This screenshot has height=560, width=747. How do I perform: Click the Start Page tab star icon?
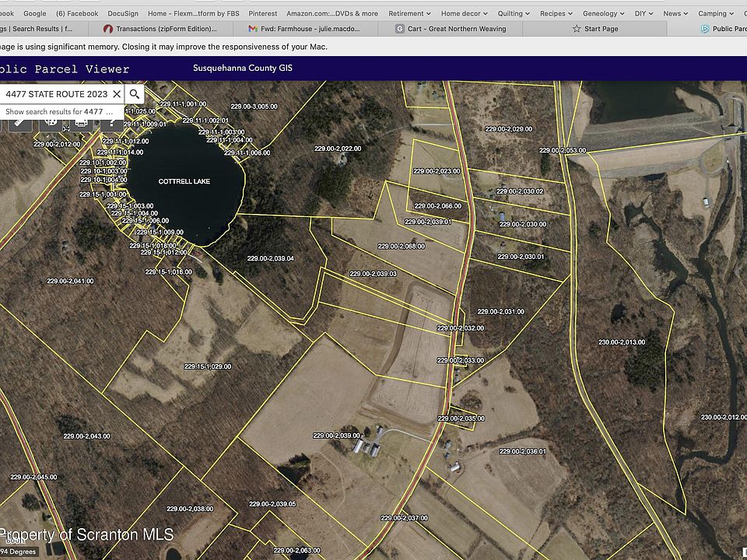tap(577, 29)
